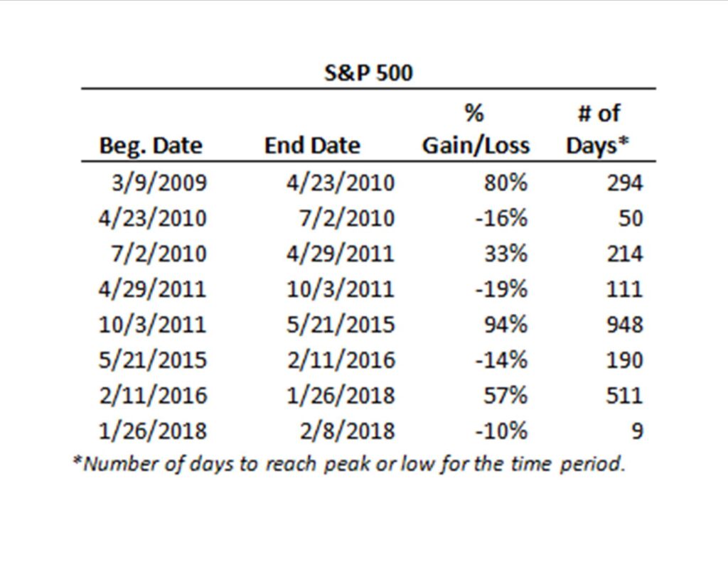This screenshot has width=728, height=562.
Task: Select the 94% gain cell
Action: point(507,324)
